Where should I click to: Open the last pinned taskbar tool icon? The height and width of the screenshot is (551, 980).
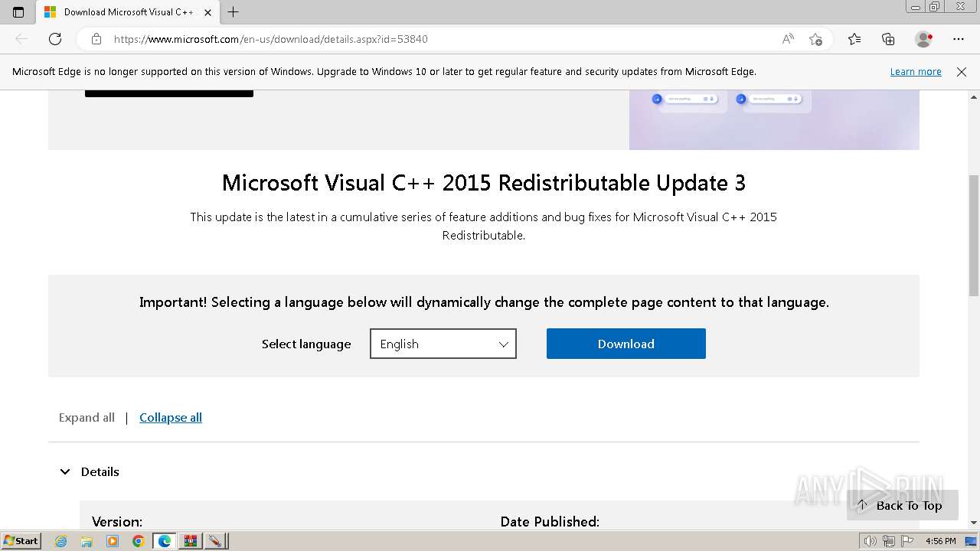click(215, 541)
